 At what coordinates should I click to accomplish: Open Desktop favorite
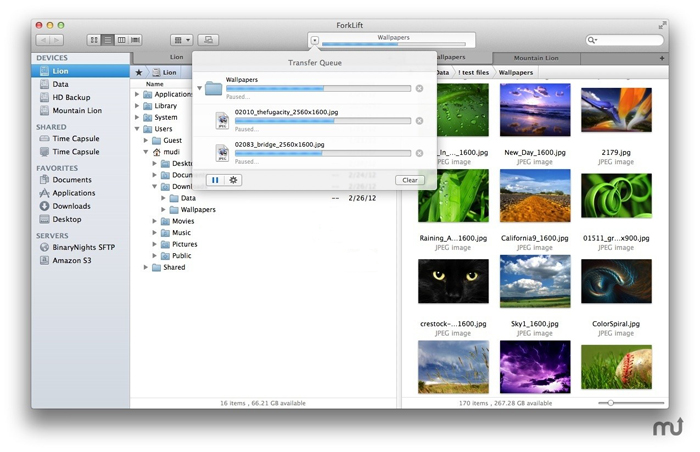coord(80,219)
